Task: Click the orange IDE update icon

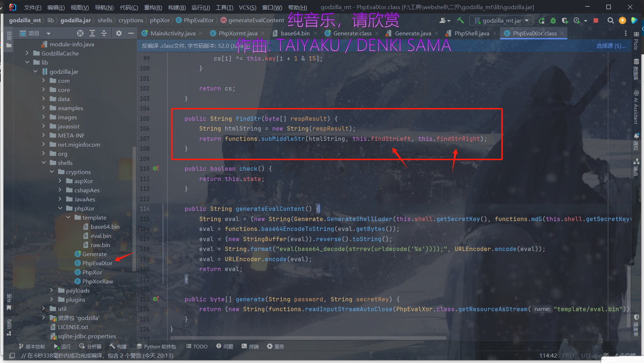Action: coord(622,20)
